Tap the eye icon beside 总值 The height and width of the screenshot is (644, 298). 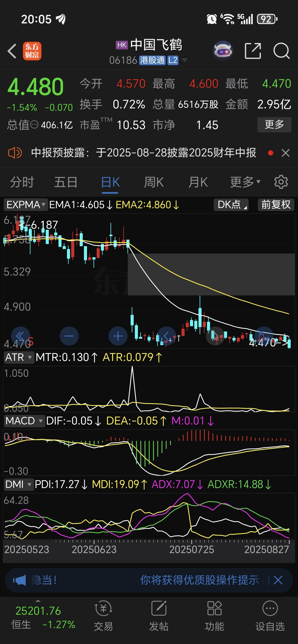click(34, 124)
